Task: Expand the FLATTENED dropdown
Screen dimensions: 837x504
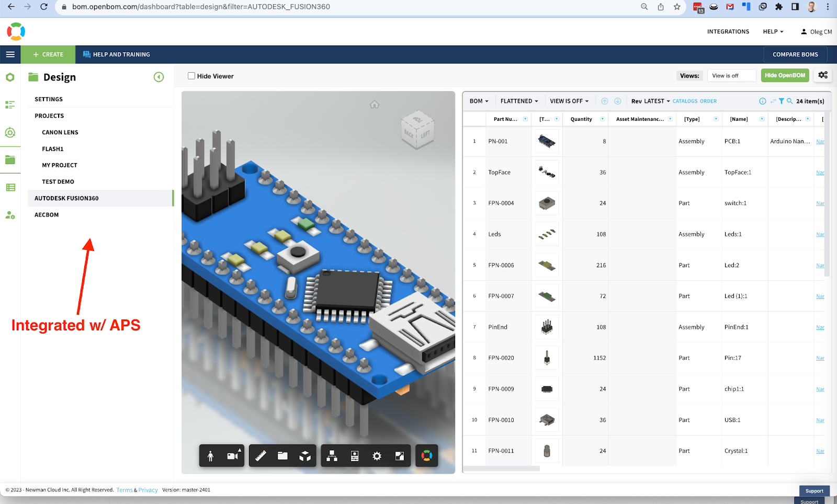Action: coord(518,101)
